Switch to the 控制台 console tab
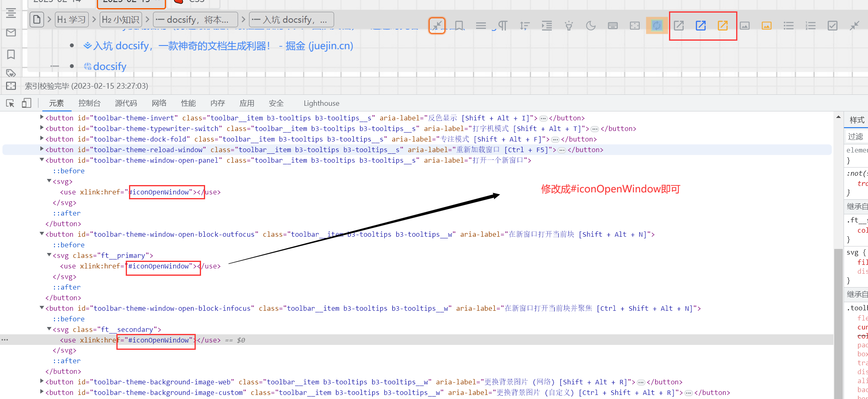The image size is (868, 399). click(x=89, y=103)
